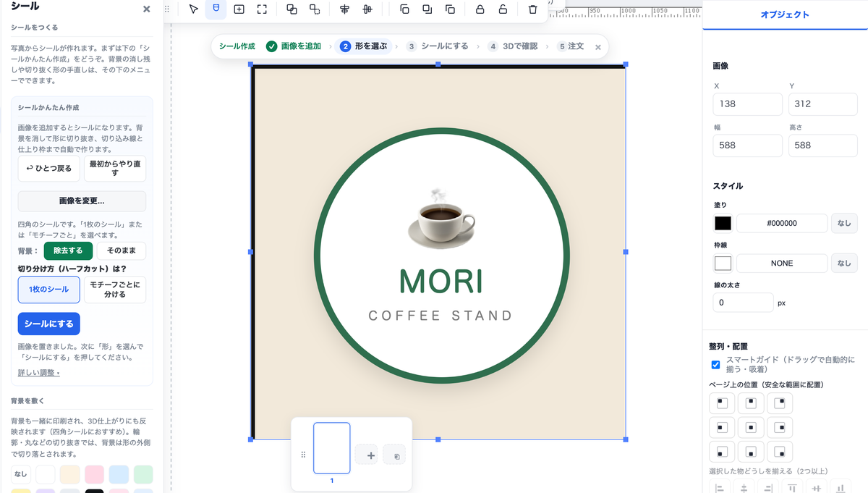This screenshot has height=493, width=868.
Task: Select the arrow pointer tool
Action: [x=193, y=9]
